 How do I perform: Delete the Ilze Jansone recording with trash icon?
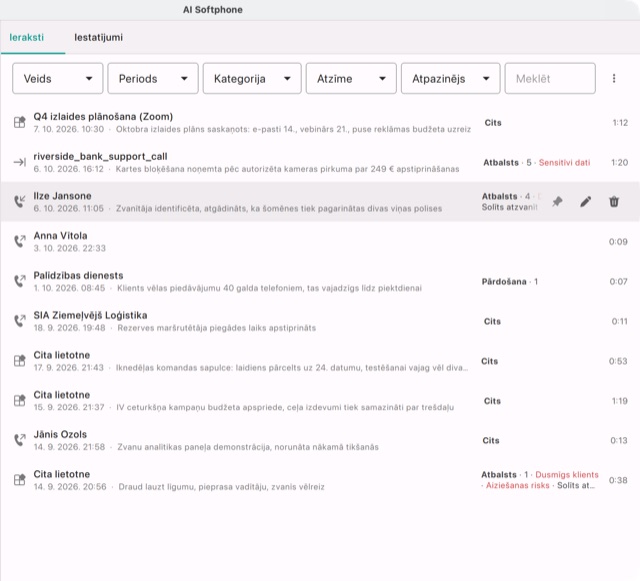point(614,201)
